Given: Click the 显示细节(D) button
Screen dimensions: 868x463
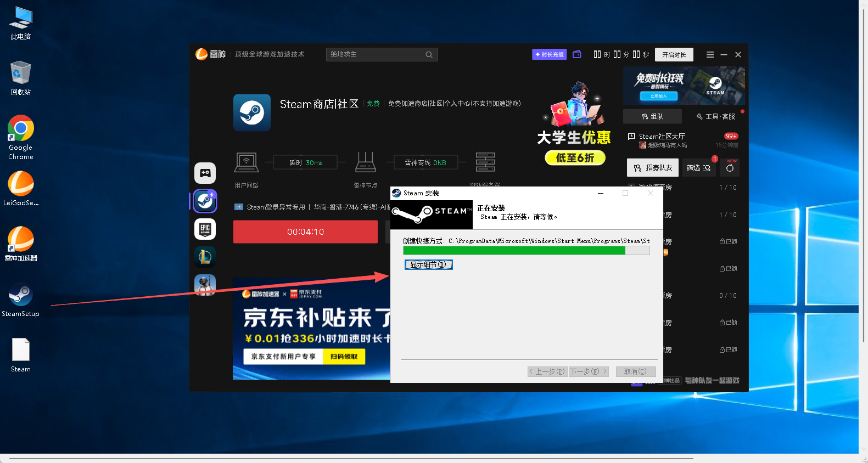Looking at the screenshot, I should (x=428, y=265).
